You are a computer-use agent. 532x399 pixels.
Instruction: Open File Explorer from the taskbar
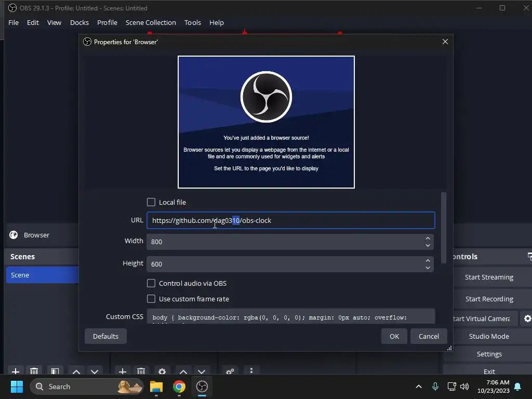pyautogui.click(x=156, y=387)
